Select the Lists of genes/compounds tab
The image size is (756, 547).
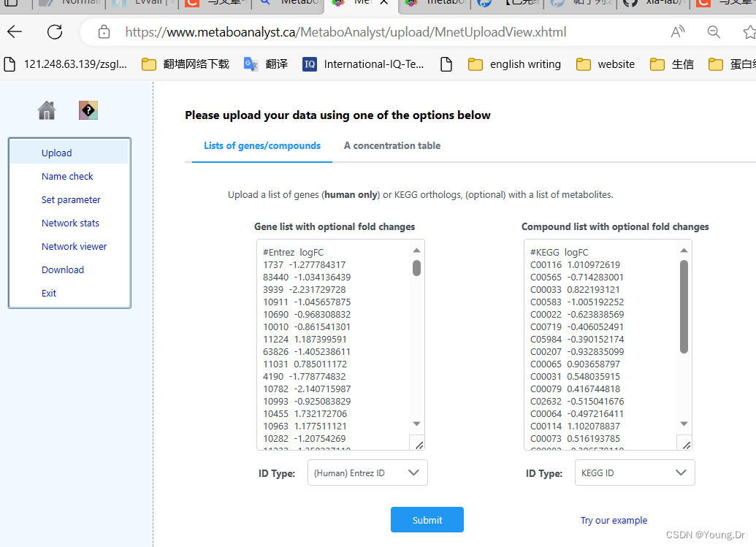click(x=261, y=145)
